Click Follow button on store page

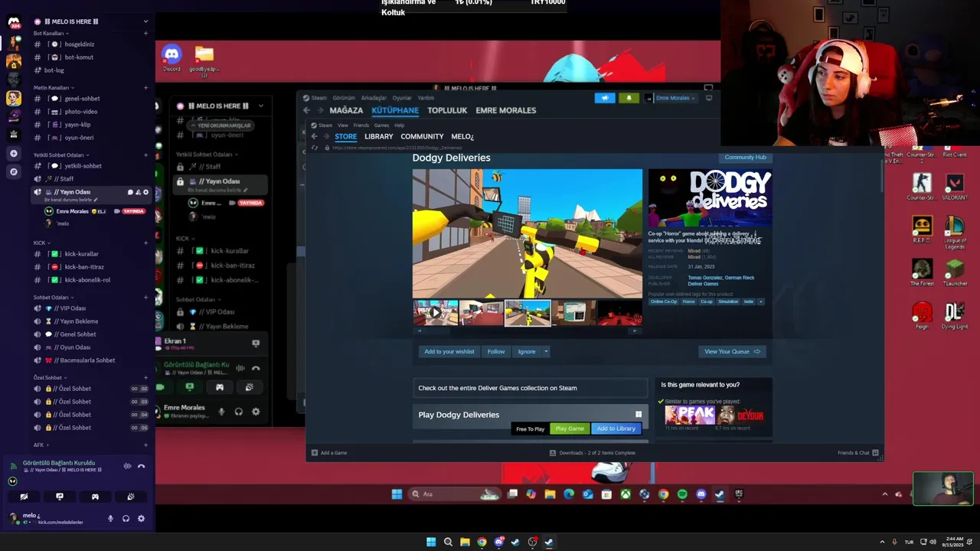tap(496, 352)
